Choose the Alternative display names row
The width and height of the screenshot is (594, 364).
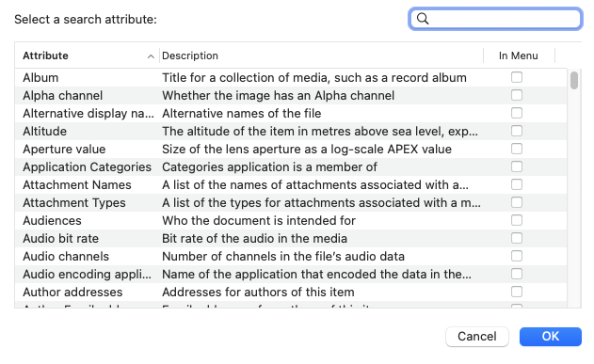pyautogui.click(x=291, y=113)
